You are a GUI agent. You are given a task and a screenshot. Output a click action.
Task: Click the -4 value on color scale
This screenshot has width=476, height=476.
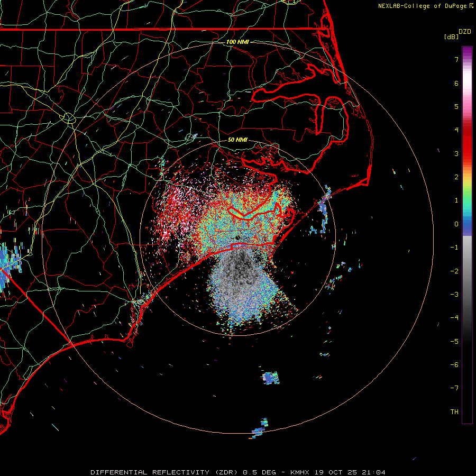point(454,318)
